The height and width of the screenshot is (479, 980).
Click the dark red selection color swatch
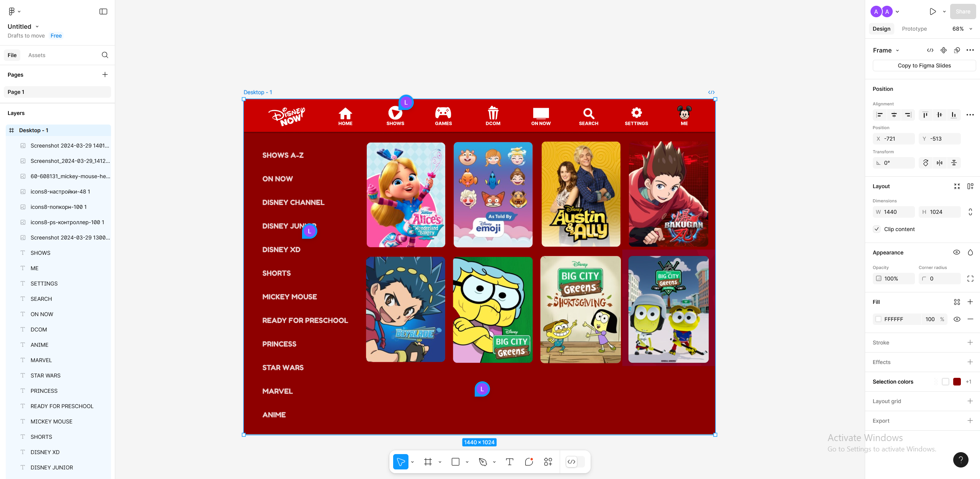point(957,382)
